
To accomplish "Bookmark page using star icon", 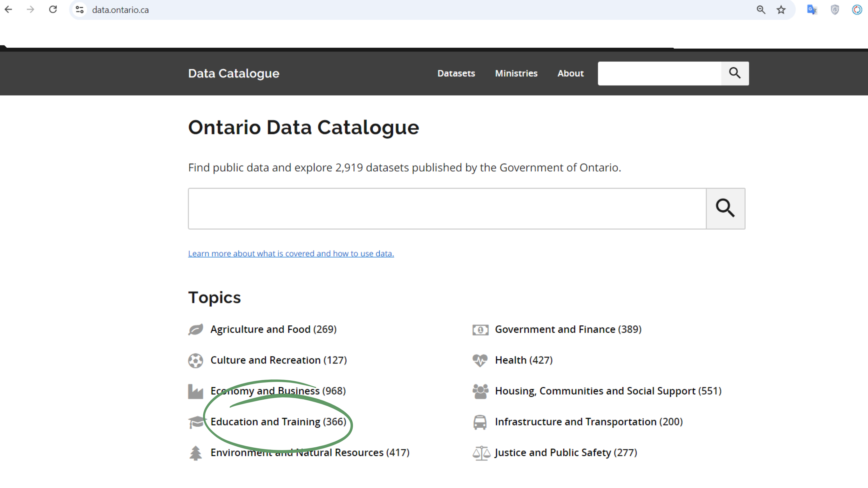I will click(x=781, y=10).
